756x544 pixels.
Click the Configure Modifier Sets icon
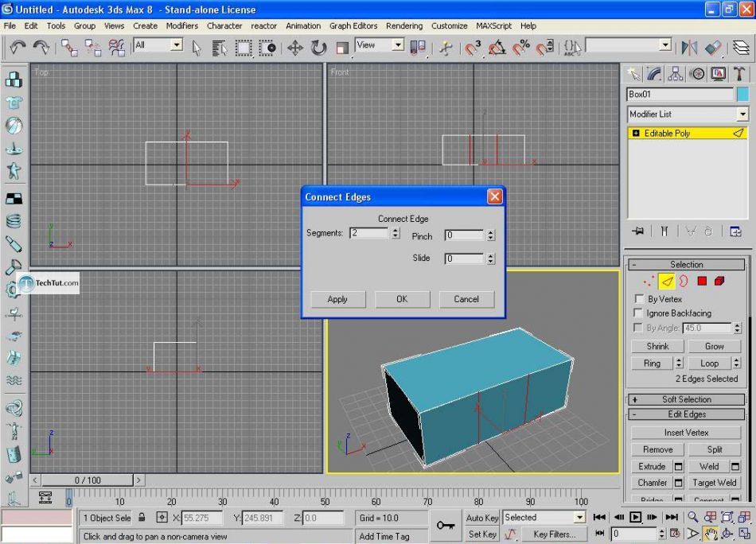coord(735,231)
